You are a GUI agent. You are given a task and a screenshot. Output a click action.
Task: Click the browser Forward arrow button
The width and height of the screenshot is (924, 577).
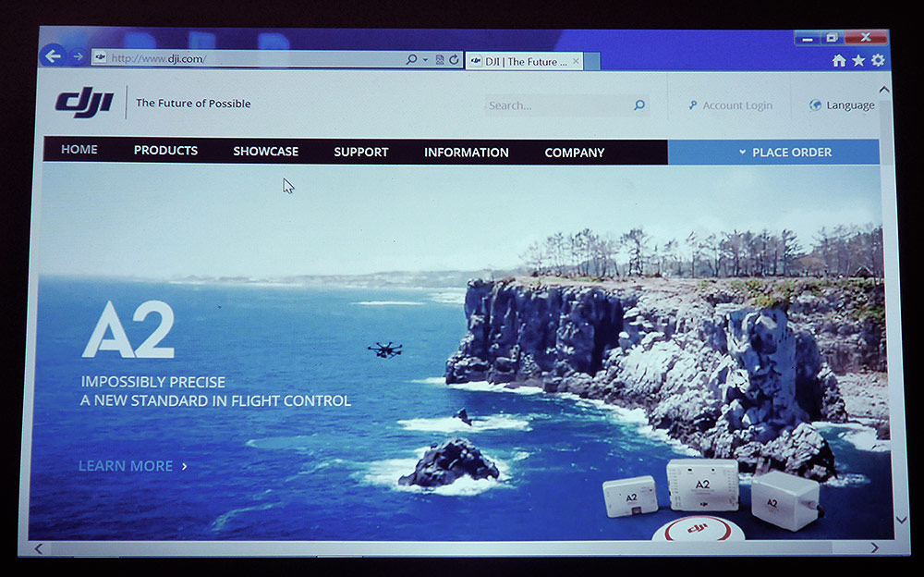(78, 56)
